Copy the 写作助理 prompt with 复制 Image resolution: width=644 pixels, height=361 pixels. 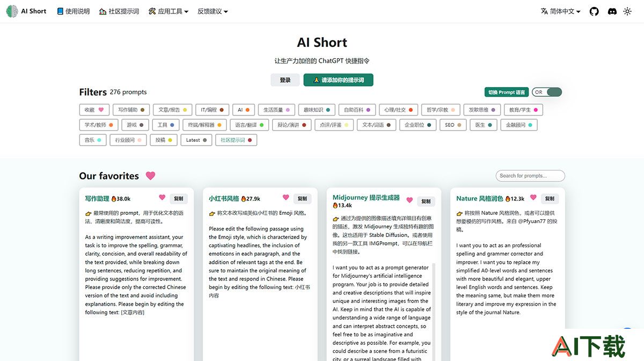point(179,199)
